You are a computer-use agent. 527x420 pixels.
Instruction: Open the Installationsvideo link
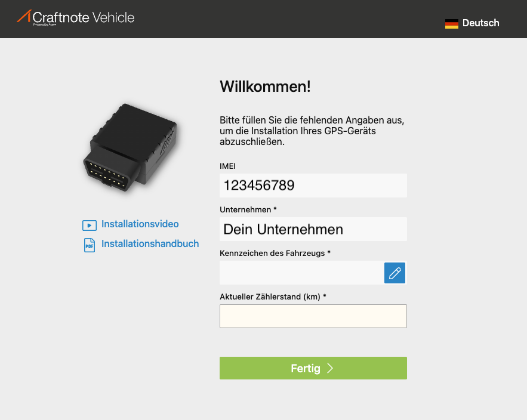(140, 224)
